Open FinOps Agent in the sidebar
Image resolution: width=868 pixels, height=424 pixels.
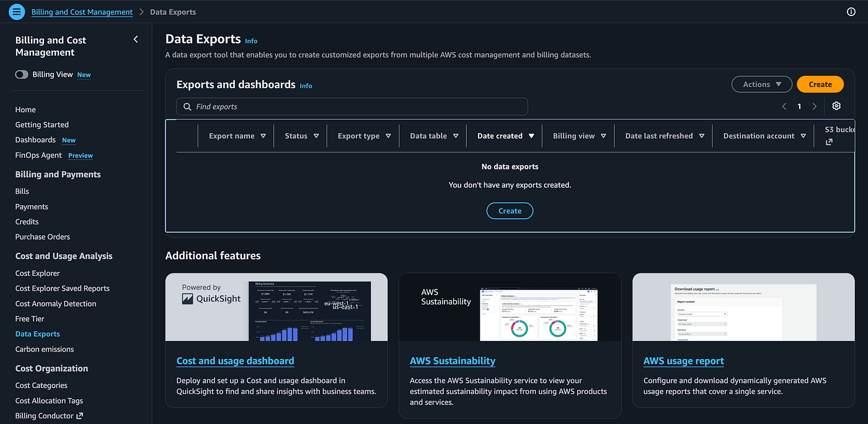38,155
